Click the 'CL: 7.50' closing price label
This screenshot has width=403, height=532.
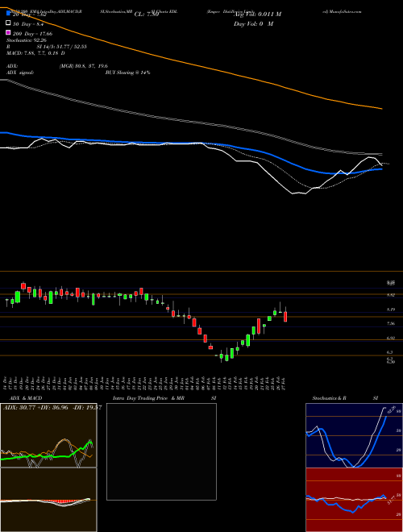tap(147, 15)
